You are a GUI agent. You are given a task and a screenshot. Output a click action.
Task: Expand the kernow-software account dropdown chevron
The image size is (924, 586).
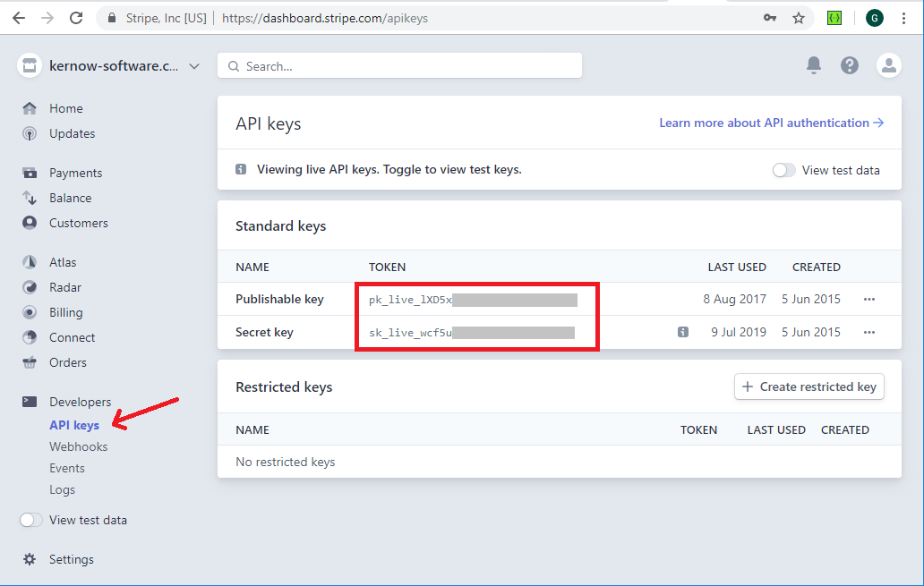pos(194,66)
